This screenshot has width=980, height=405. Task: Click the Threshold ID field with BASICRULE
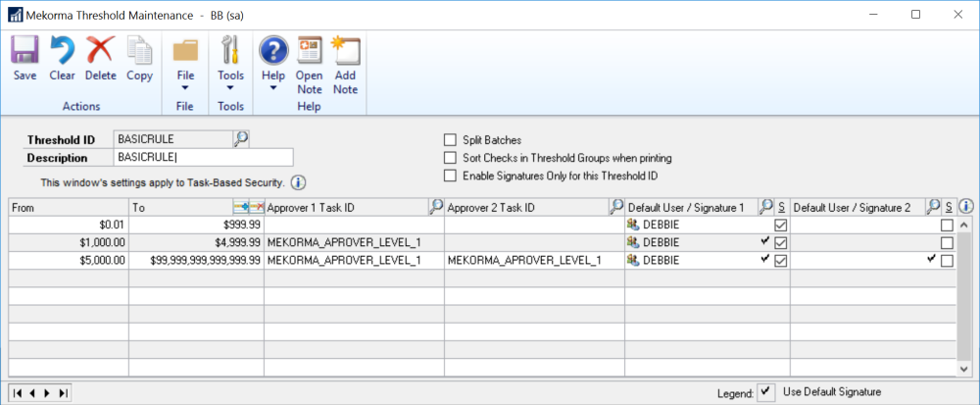pyautogui.click(x=173, y=140)
